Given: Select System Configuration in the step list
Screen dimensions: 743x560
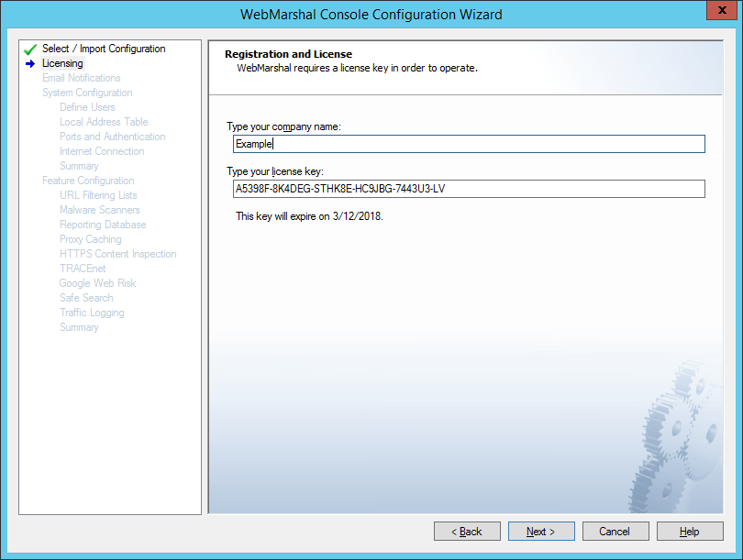Looking at the screenshot, I should point(87,93).
